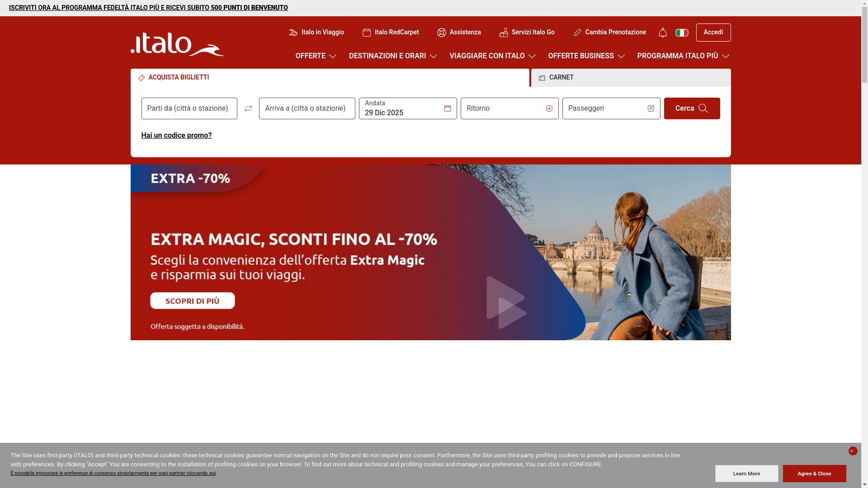868x488 pixels.
Task: Click the Italo RedCarpet icon
Action: click(367, 33)
